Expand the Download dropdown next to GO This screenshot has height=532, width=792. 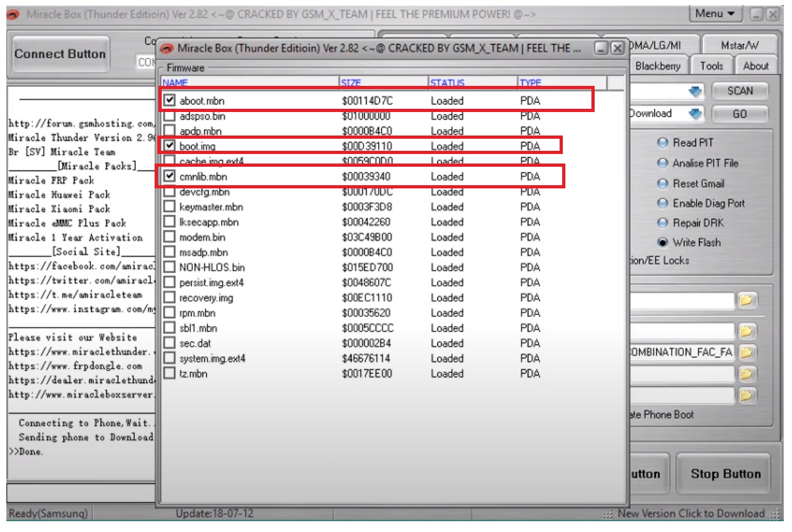click(x=695, y=114)
